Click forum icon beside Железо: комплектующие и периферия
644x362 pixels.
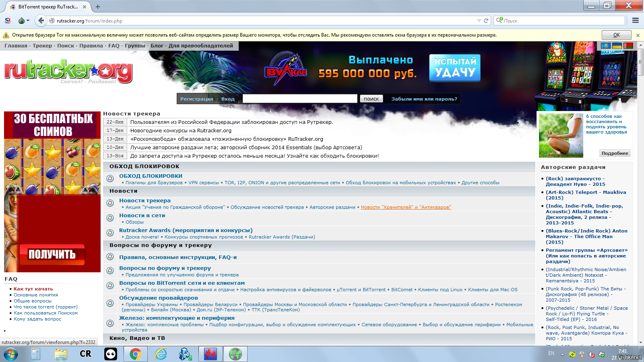(110, 323)
